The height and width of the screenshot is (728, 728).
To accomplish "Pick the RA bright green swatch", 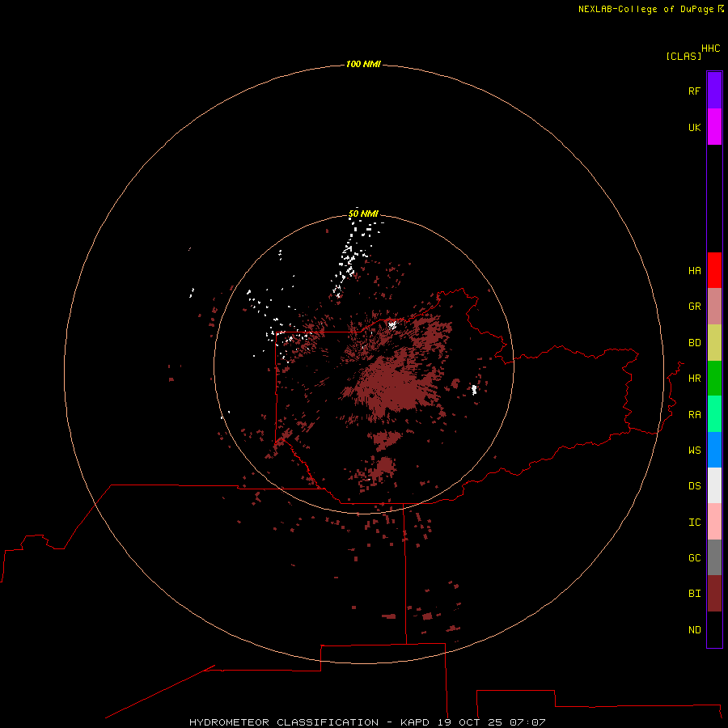I will coord(714,414).
